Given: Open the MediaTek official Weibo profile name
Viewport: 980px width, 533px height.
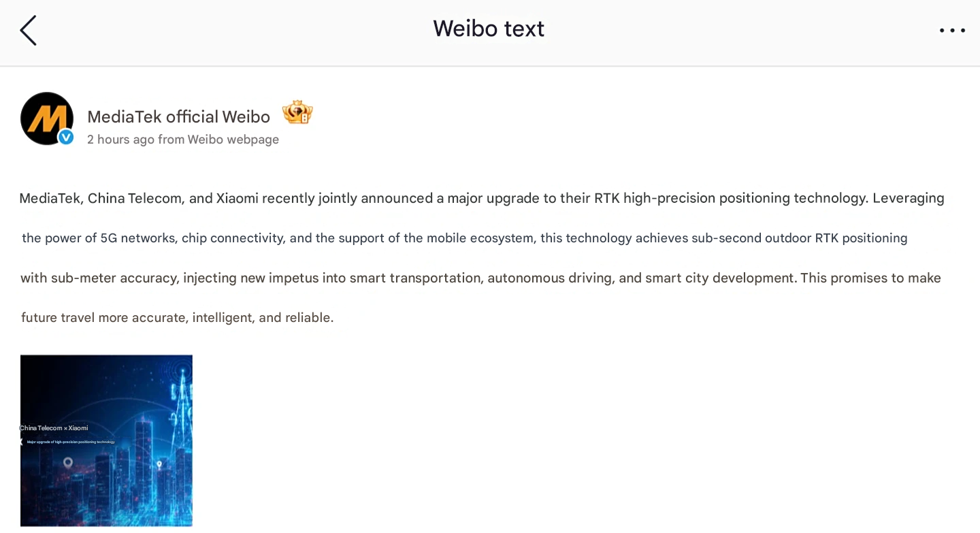Looking at the screenshot, I should pos(178,117).
